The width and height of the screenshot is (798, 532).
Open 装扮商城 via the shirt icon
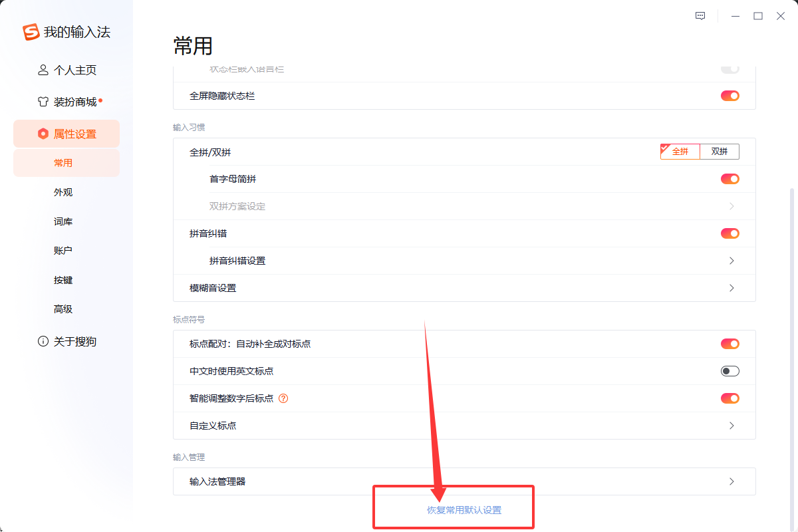[42, 101]
